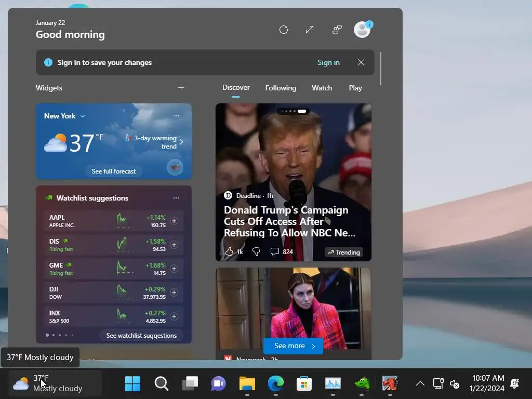Open the Play tab
Image resolution: width=532 pixels, height=399 pixels.
coord(355,88)
